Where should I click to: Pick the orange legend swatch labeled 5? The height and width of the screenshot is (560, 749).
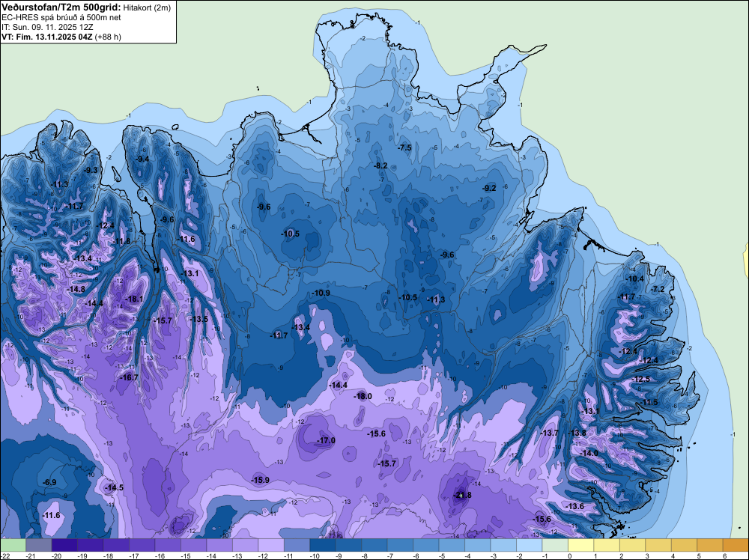click(709, 545)
